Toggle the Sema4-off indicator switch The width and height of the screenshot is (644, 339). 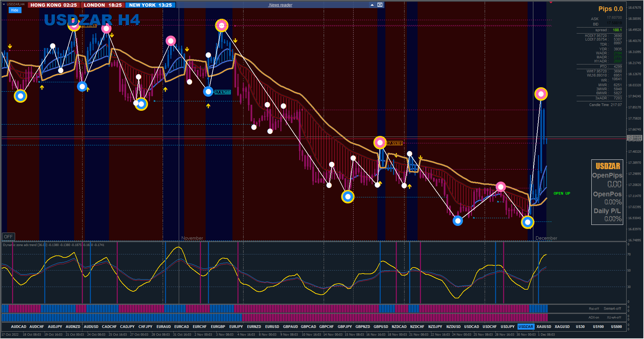612,309
